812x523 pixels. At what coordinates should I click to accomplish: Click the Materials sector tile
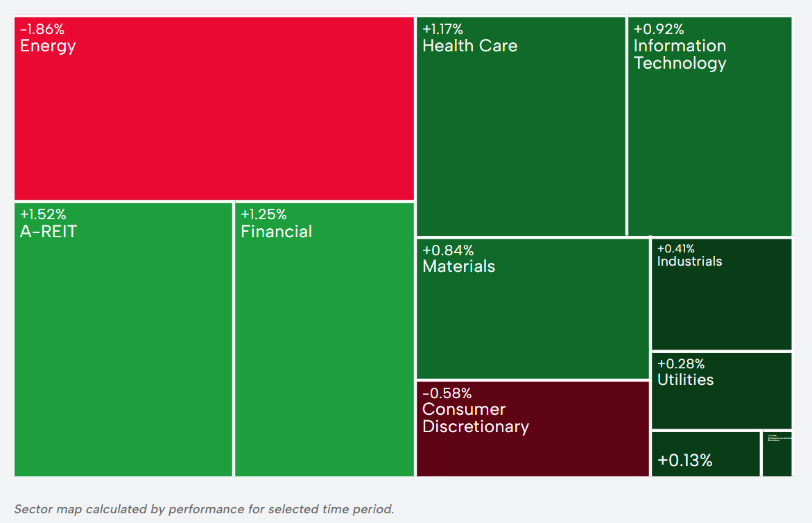click(533, 319)
